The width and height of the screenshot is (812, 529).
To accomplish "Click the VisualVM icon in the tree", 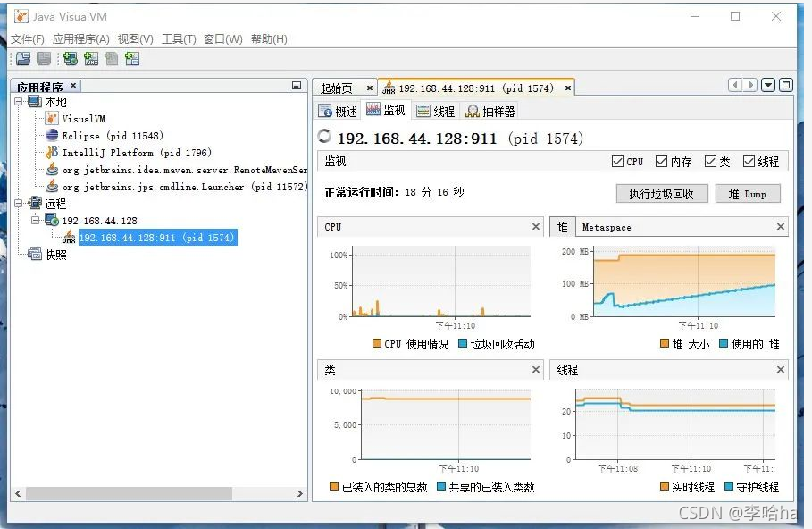I will point(52,119).
